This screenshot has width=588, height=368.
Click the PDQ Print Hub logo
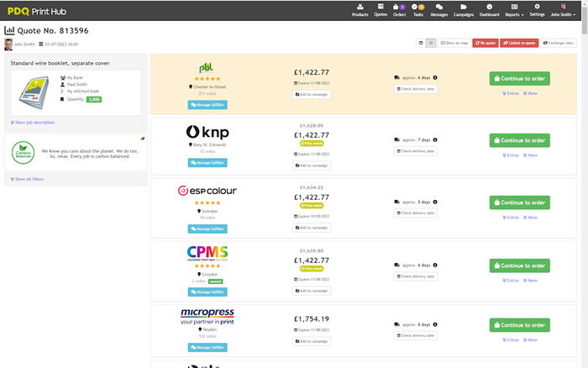pos(37,11)
